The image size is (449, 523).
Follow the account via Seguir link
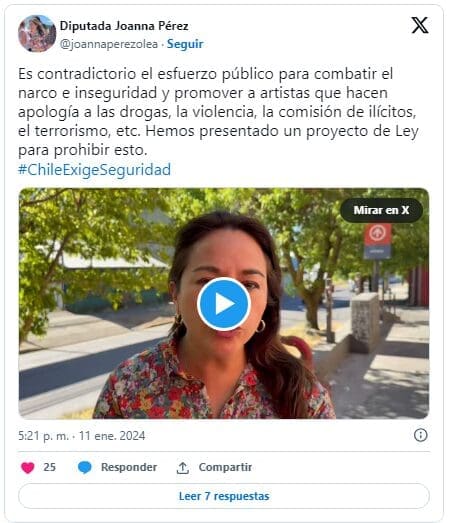185,44
